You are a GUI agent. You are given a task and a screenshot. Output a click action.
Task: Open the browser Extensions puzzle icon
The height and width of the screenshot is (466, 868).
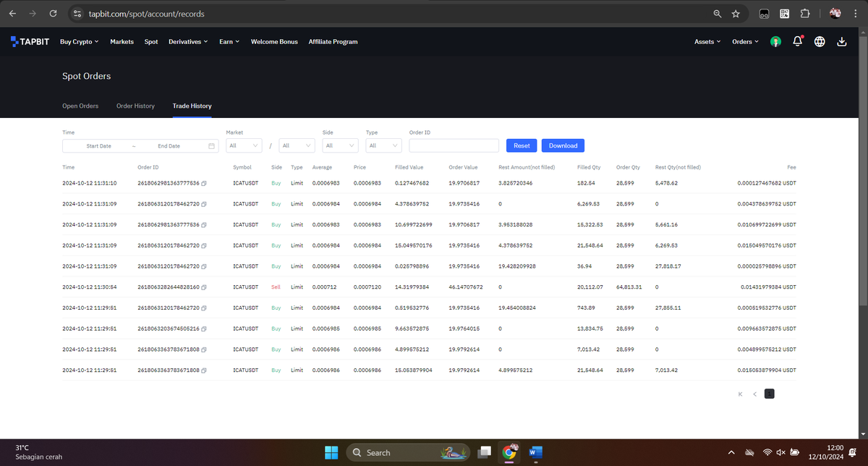tap(804, 14)
